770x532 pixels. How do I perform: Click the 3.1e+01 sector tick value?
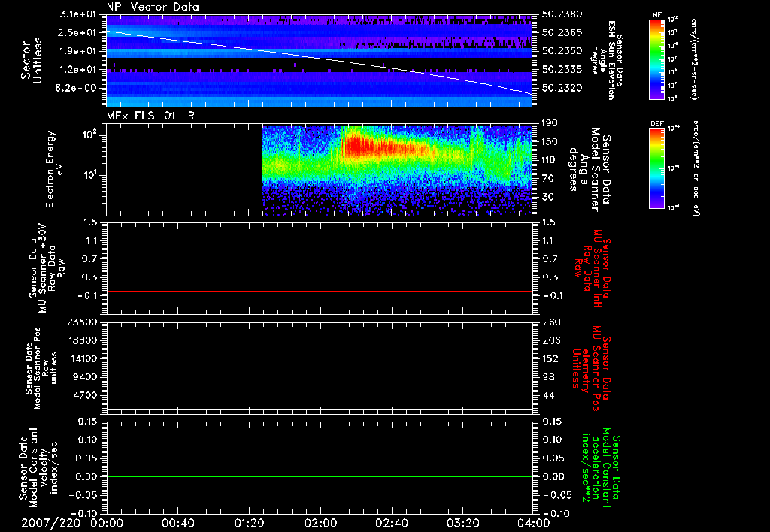pos(78,14)
